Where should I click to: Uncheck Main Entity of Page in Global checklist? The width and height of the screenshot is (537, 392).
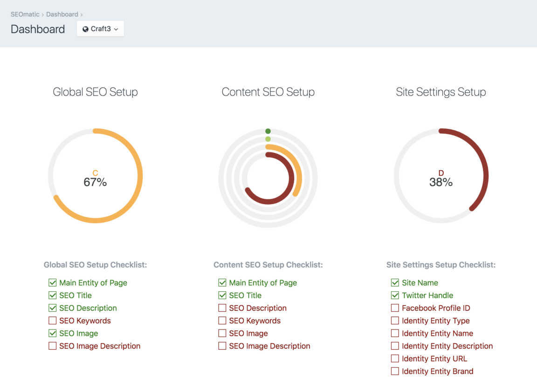[x=52, y=282]
